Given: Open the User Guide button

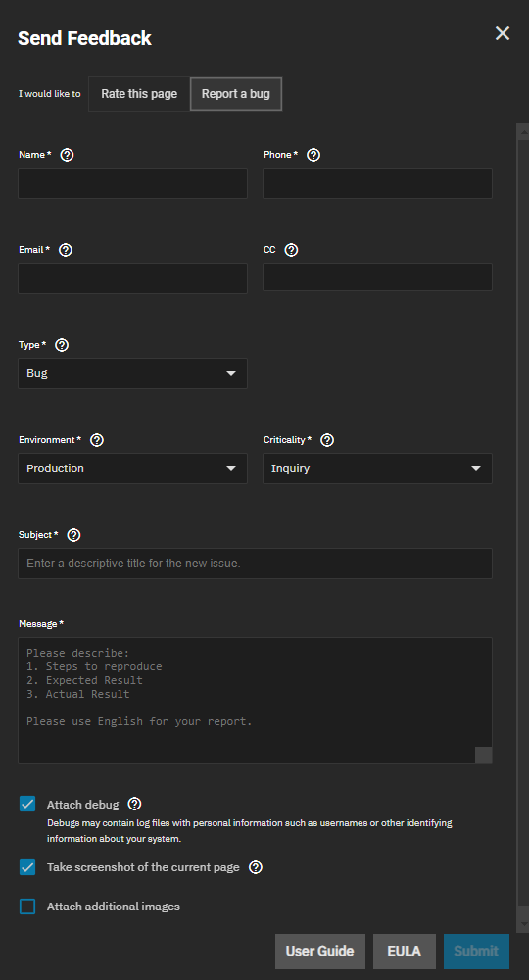Looking at the screenshot, I should tap(319, 952).
